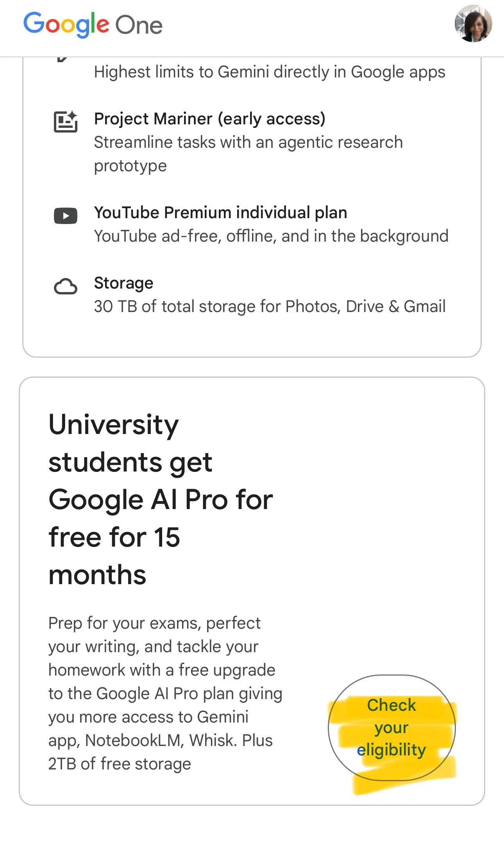Viewport: 504px width, 841px height.
Task: Click the University students get heading line
Action: pyautogui.click(x=130, y=443)
